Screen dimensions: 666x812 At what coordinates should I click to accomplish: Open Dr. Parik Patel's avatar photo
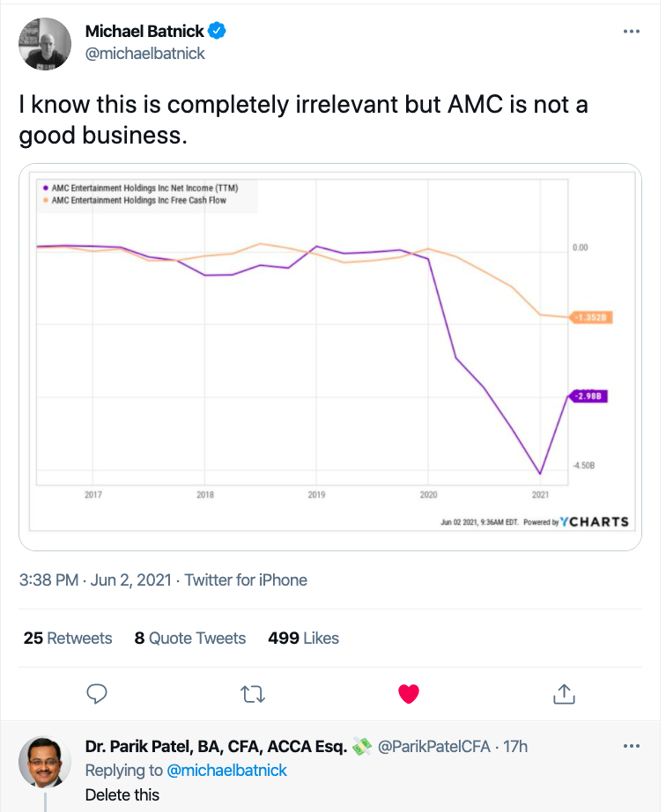click(45, 761)
